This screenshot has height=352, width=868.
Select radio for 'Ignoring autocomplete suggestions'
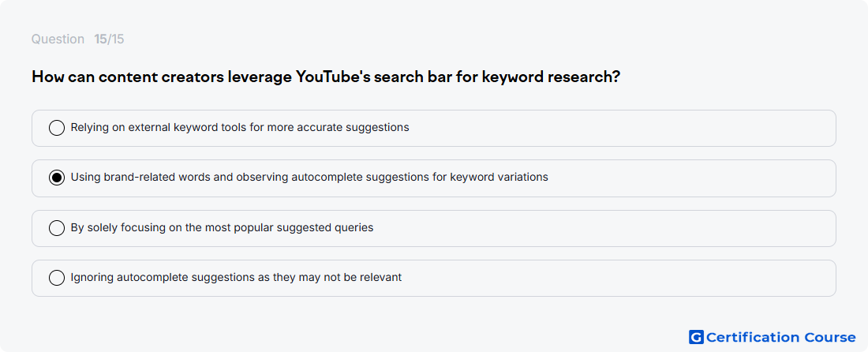tap(57, 278)
